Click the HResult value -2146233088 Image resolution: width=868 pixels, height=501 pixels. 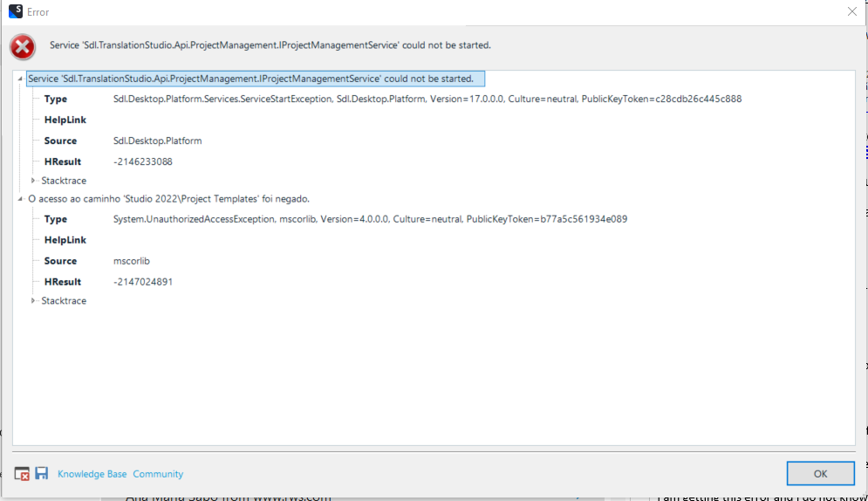tap(143, 161)
